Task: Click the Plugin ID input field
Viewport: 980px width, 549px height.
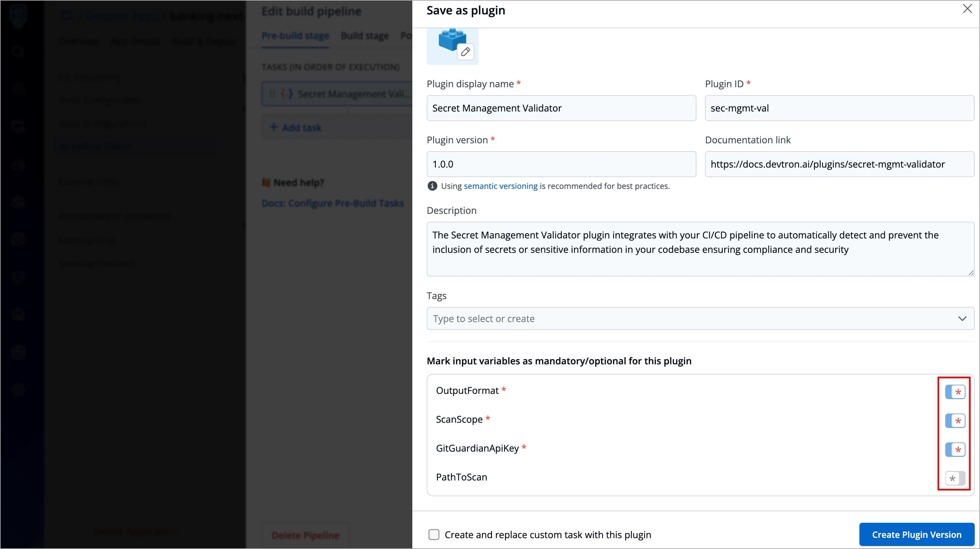Action: [x=839, y=108]
